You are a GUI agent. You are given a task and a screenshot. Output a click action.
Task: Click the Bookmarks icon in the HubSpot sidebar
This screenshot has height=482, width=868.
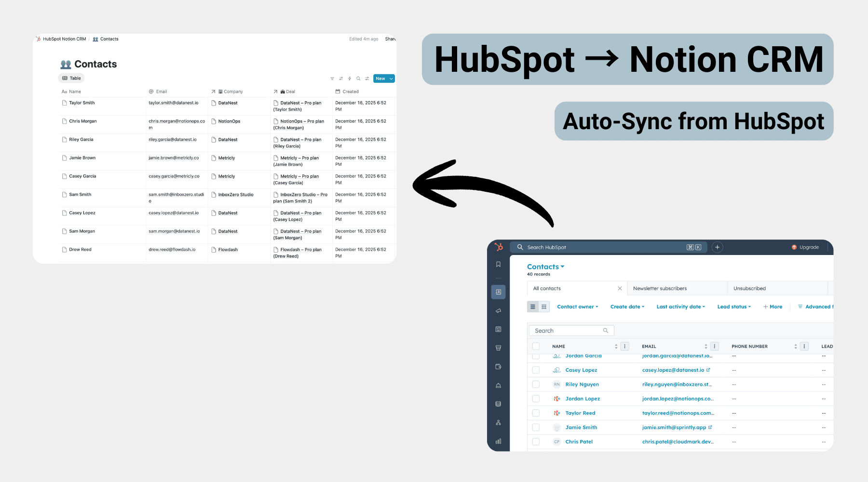499,264
